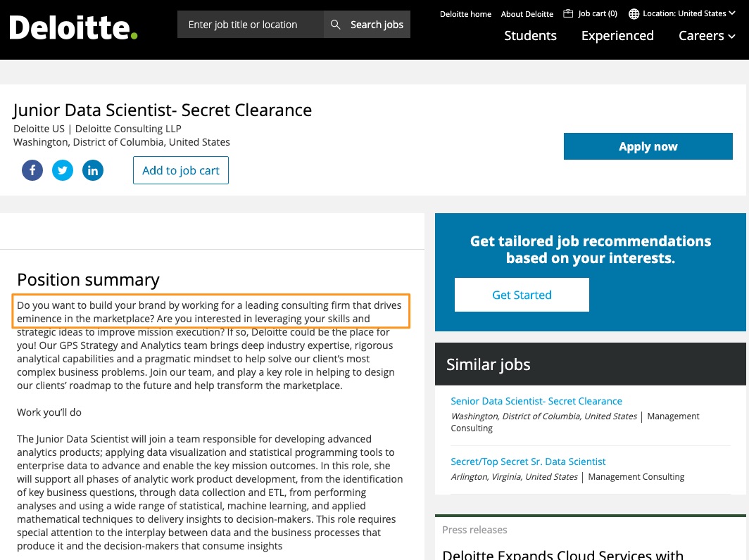
Task: Open the job cart briefcase icon
Action: [568, 13]
